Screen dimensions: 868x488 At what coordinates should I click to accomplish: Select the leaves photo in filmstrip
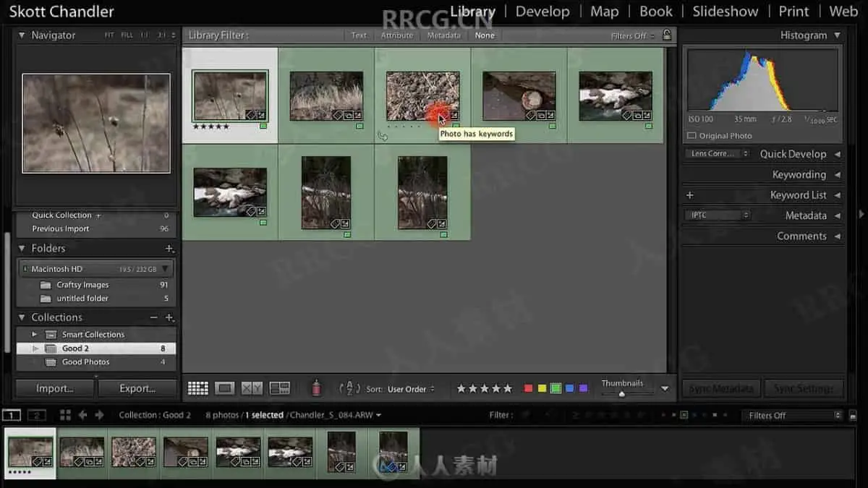[x=134, y=452]
